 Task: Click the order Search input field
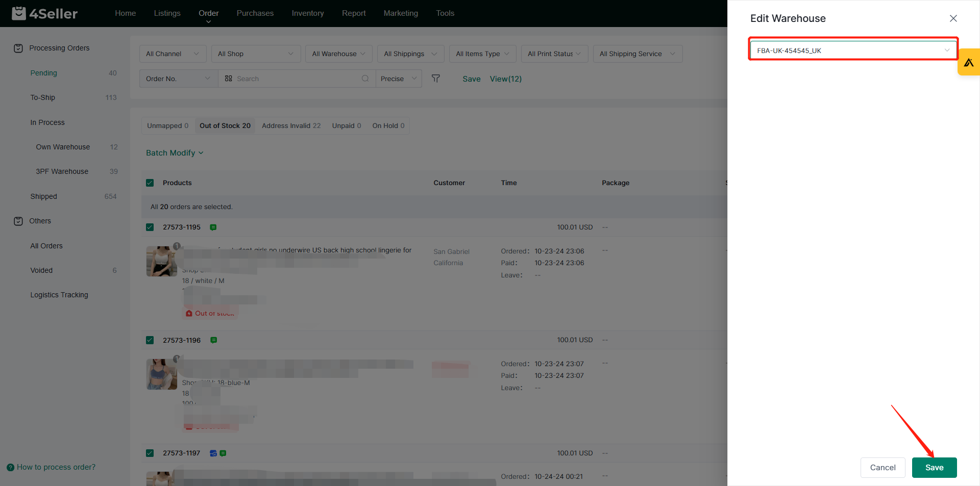pyautogui.click(x=296, y=79)
